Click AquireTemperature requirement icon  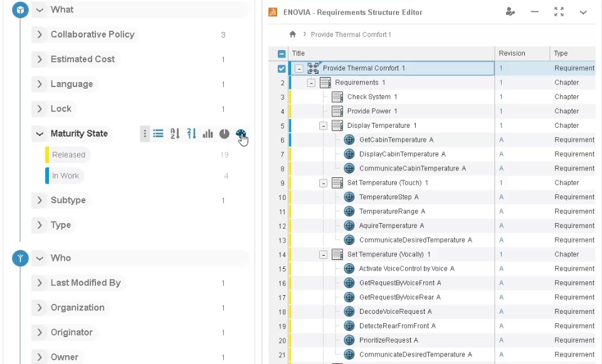click(x=349, y=226)
